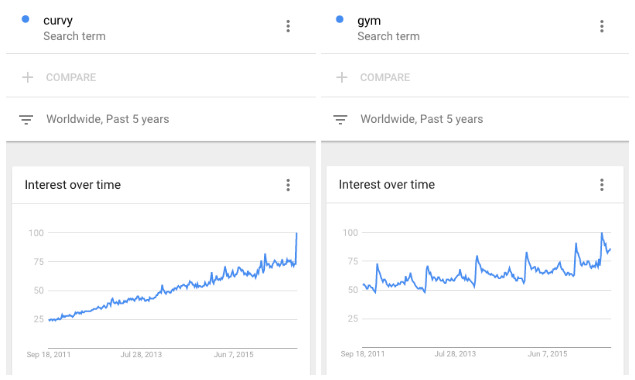Screen dimensions: 635x380
Task: Open the Worldwide, Past 5 years filter for gym
Action: click(422, 119)
